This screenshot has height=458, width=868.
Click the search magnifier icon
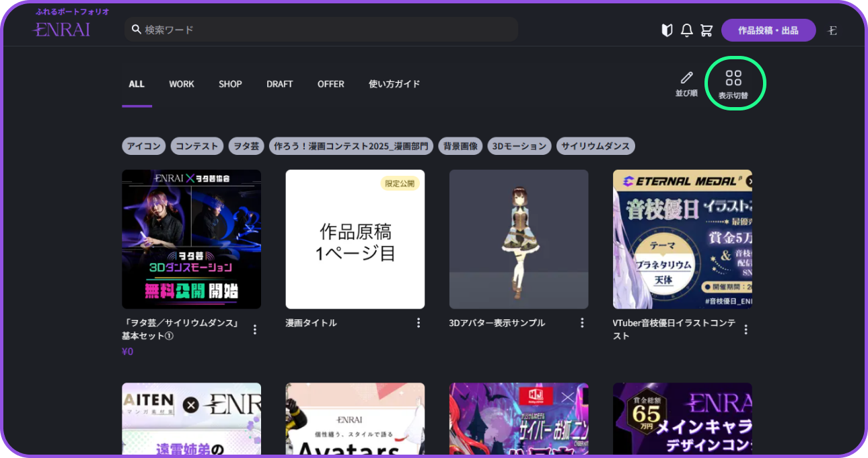click(136, 30)
